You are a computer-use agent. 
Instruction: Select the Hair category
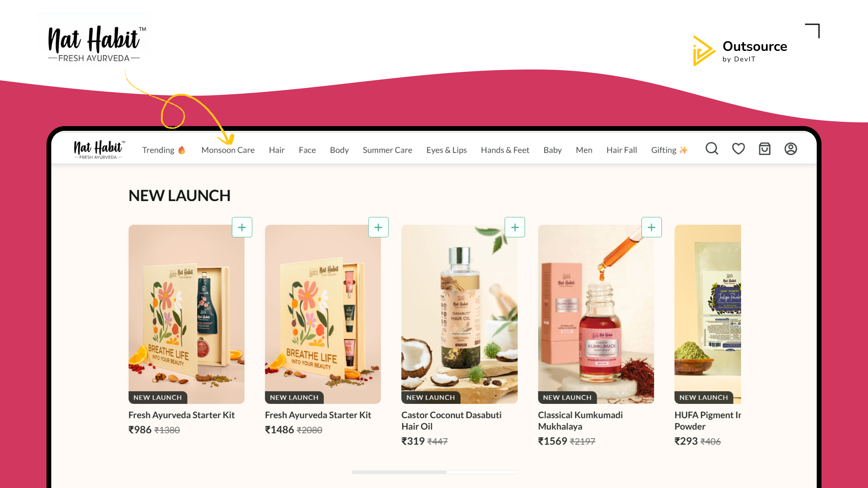coord(277,150)
